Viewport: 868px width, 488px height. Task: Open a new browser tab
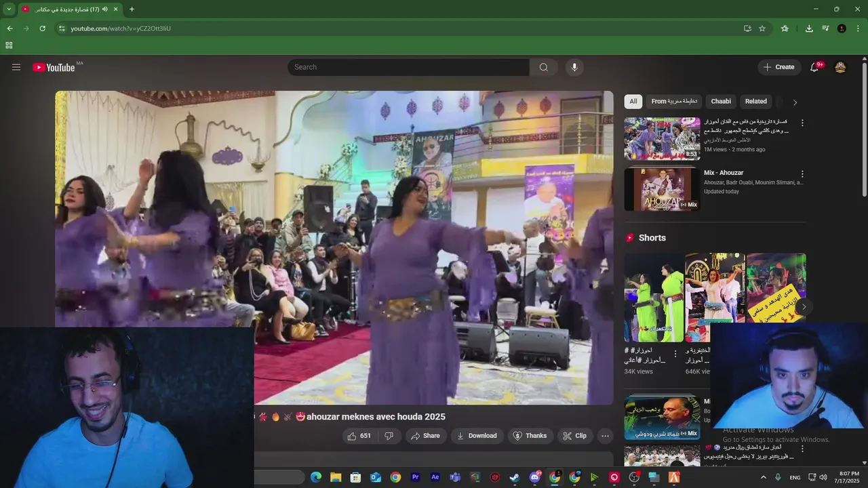[132, 9]
